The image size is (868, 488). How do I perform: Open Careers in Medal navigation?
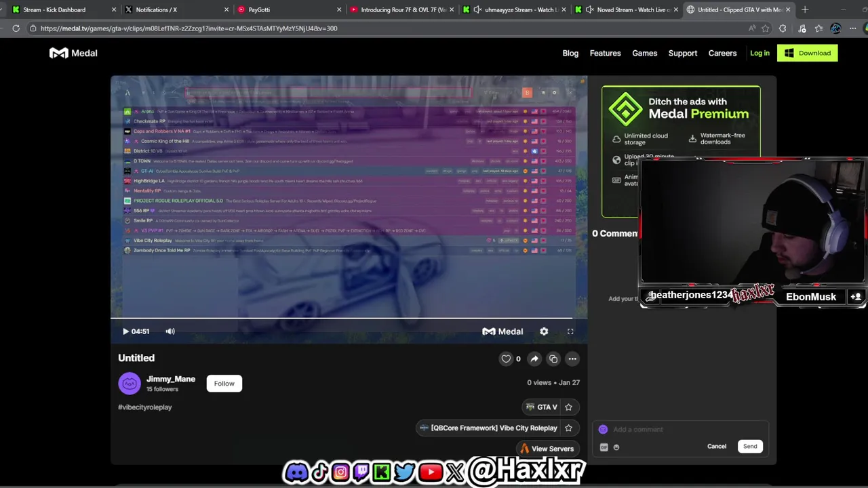(x=722, y=53)
